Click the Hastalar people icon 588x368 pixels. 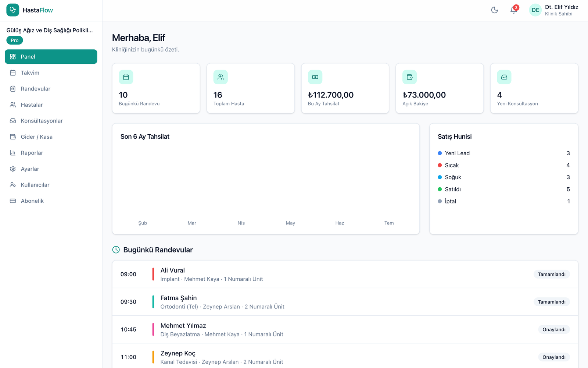pos(13,105)
